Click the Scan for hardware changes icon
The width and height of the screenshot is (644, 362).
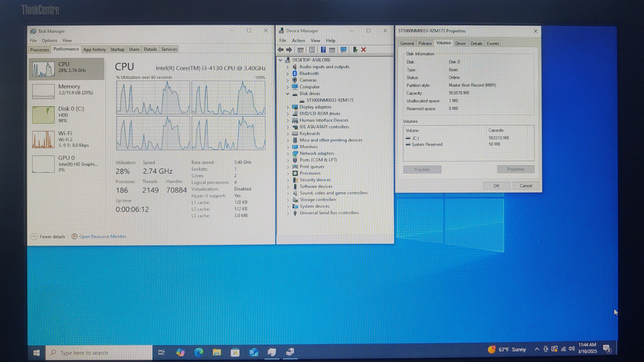coord(343,50)
